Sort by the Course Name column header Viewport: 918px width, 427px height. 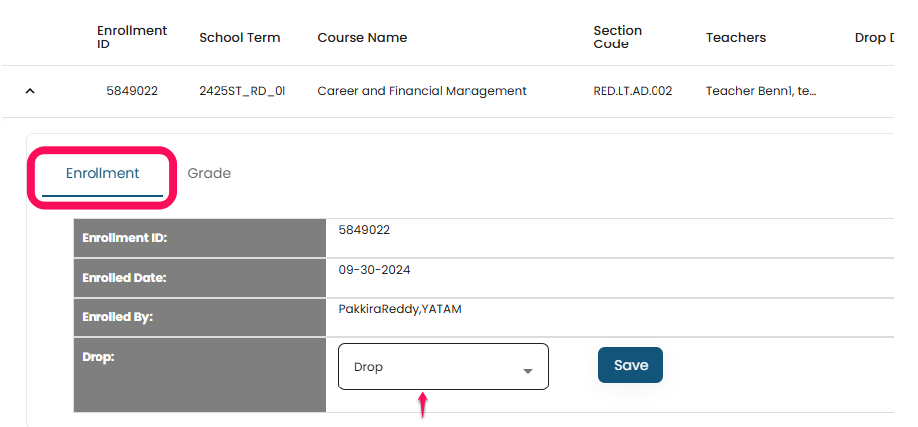362,38
